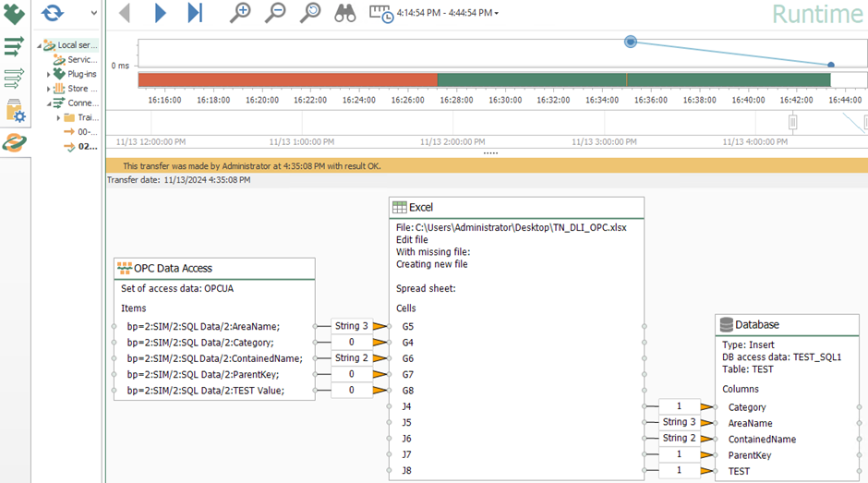The width and height of the screenshot is (868, 483).
Task: Select the outlined arrows sidebar icon
Action: 14,78
